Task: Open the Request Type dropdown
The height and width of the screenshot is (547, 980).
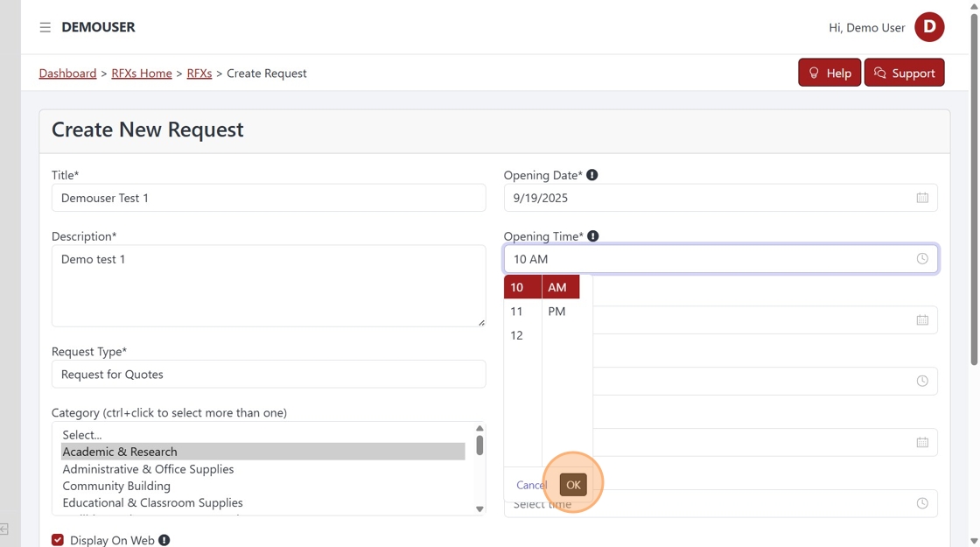Action: 268,375
